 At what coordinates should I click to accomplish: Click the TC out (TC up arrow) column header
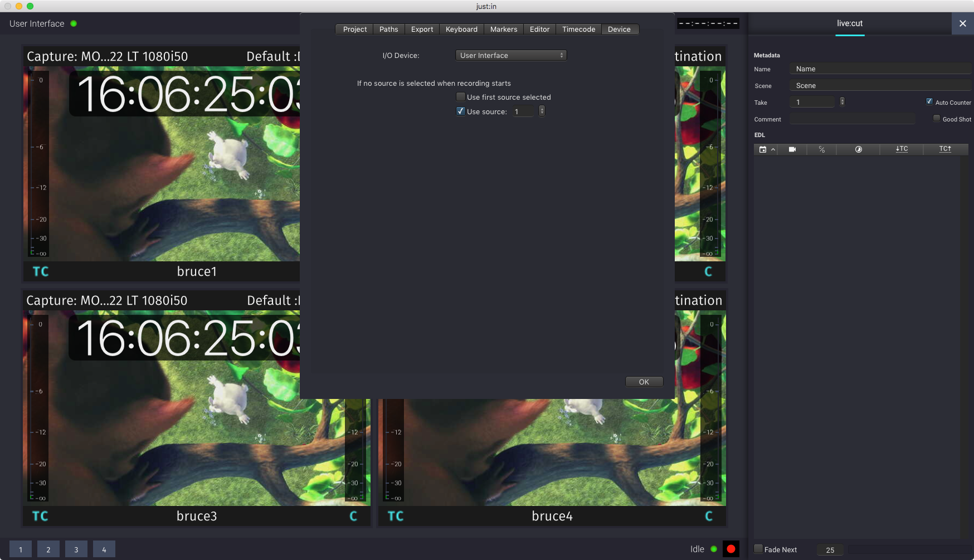coord(946,149)
